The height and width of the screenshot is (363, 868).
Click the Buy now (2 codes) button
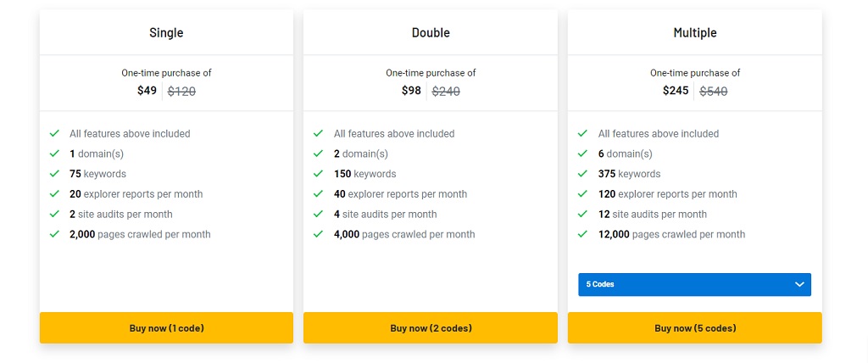(431, 328)
